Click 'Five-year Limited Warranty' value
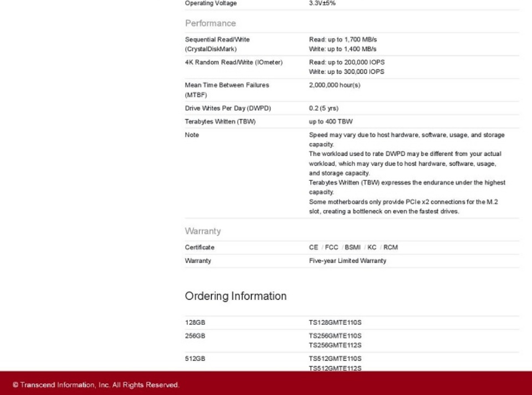The image size is (532, 395). pyautogui.click(x=347, y=261)
